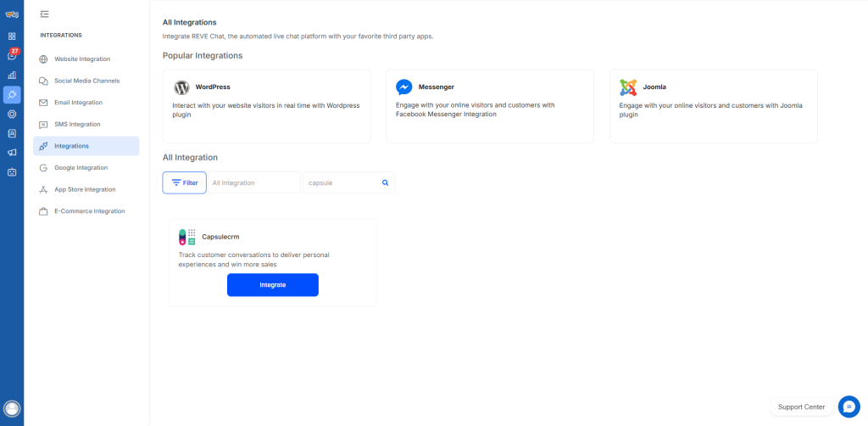Image resolution: width=868 pixels, height=426 pixels.
Task: Select E-Commerce Integration menu item
Action: [x=89, y=211]
